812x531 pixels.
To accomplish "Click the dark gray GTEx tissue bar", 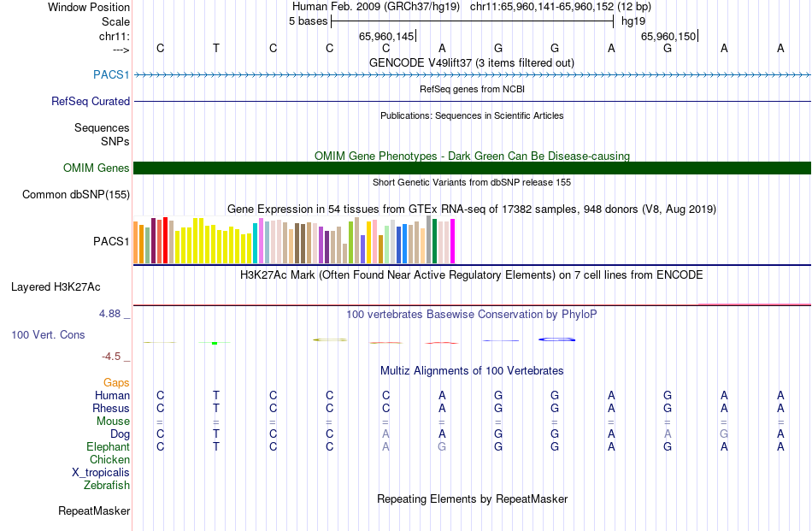I will [429, 239].
